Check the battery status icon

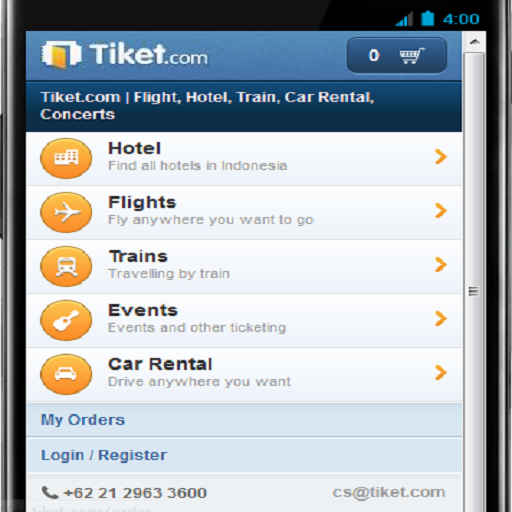pos(427,18)
